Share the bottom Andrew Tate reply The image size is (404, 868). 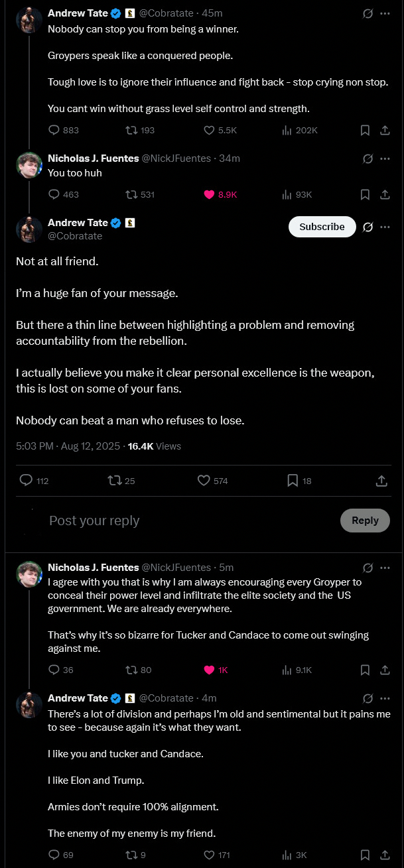384,855
